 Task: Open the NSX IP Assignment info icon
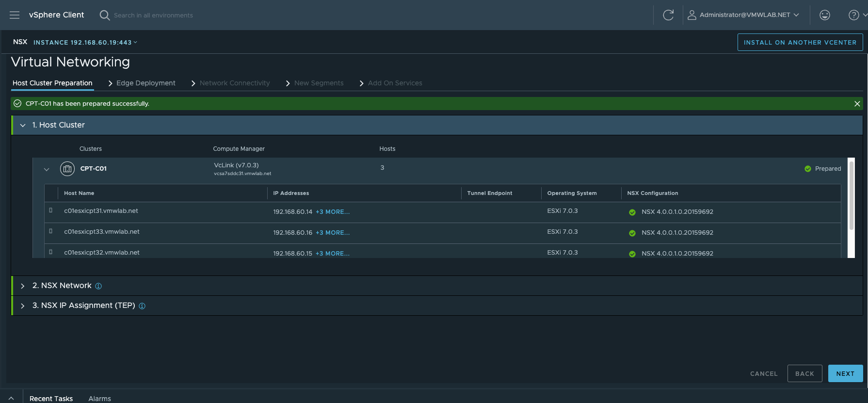click(x=142, y=306)
